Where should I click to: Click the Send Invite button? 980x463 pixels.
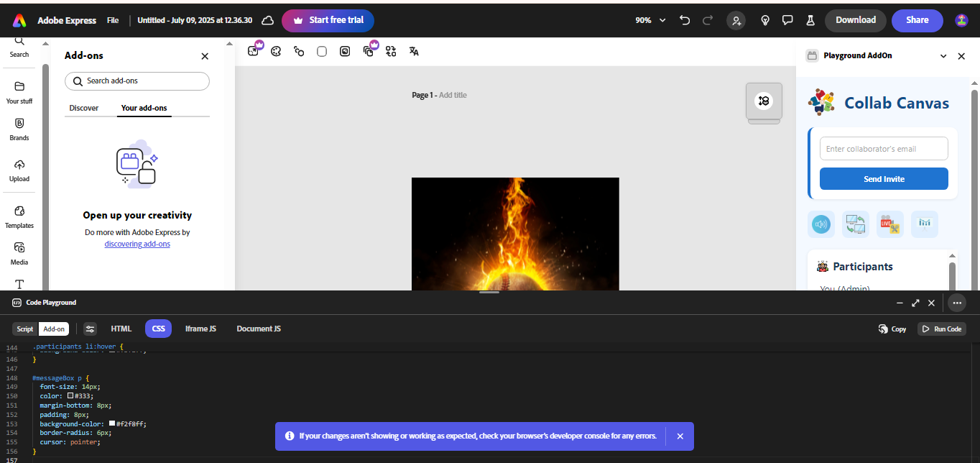[x=884, y=178]
